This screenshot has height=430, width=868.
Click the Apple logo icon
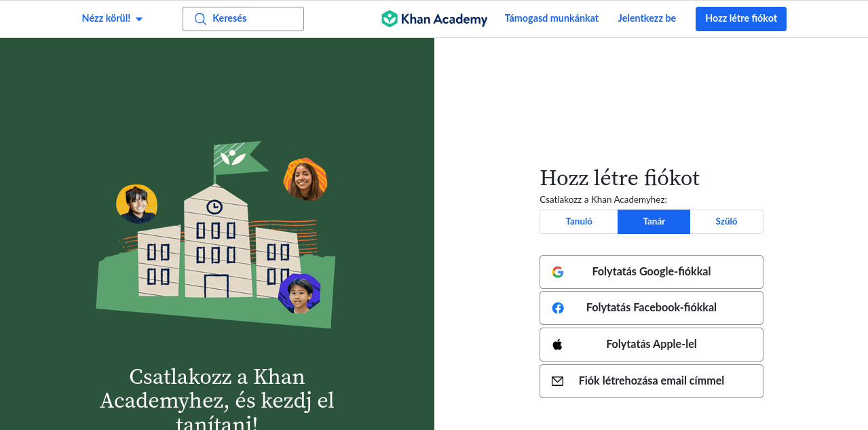point(558,345)
